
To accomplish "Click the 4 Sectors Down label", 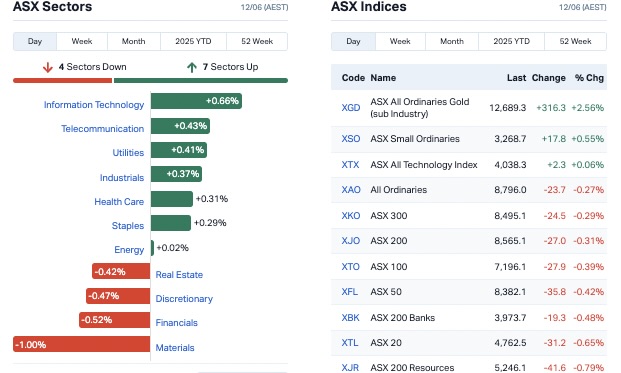I will click(93, 67).
